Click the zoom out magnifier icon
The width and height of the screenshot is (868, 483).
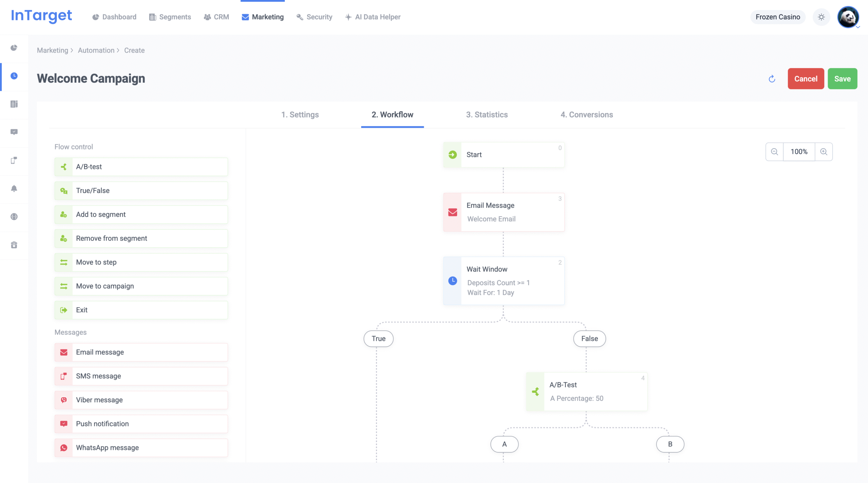click(x=774, y=152)
